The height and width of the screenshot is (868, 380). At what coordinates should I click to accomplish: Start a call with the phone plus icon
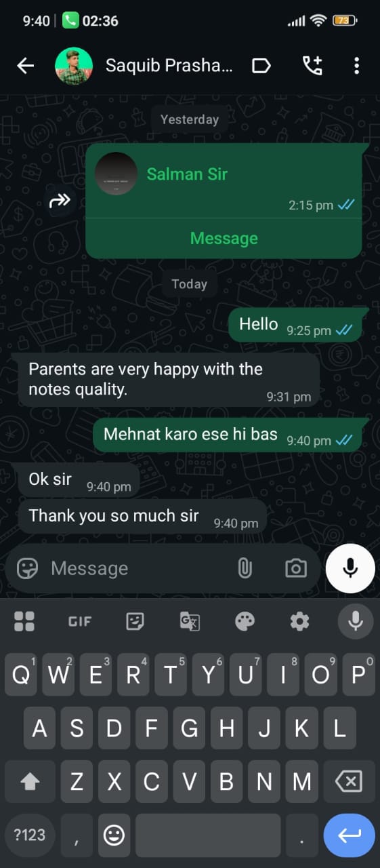[312, 65]
